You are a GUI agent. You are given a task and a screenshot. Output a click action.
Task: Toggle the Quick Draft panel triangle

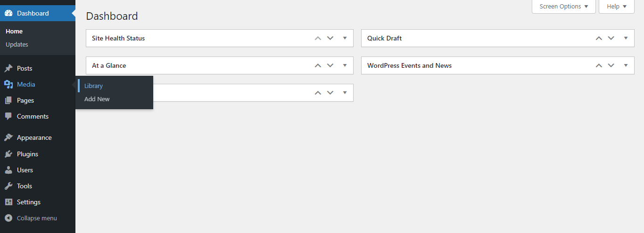point(626,38)
